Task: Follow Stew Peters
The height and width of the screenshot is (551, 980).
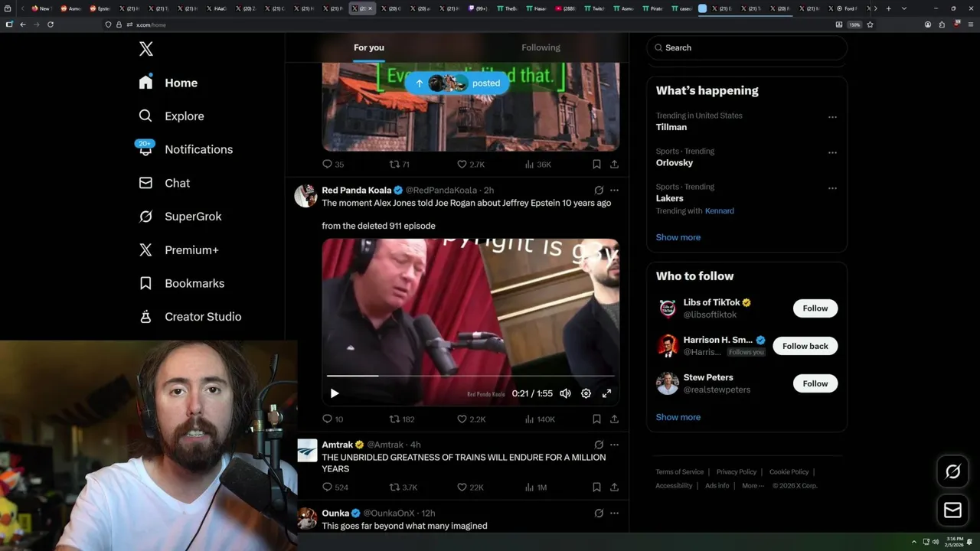Action: click(815, 383)
